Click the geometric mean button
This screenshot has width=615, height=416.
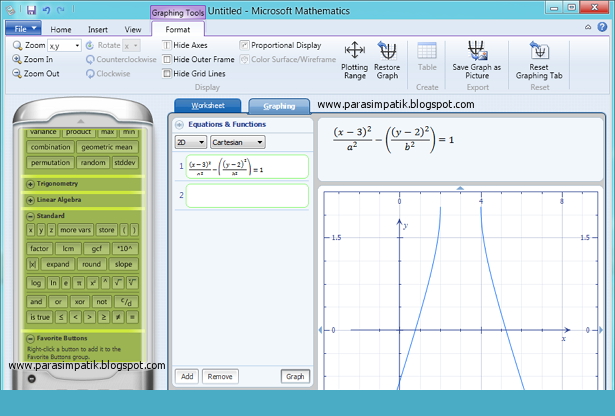(x=107, y=147)
